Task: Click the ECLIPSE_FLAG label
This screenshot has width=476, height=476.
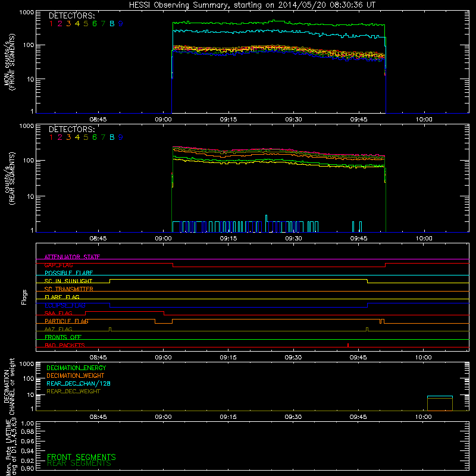Action: tap(65, 305)
